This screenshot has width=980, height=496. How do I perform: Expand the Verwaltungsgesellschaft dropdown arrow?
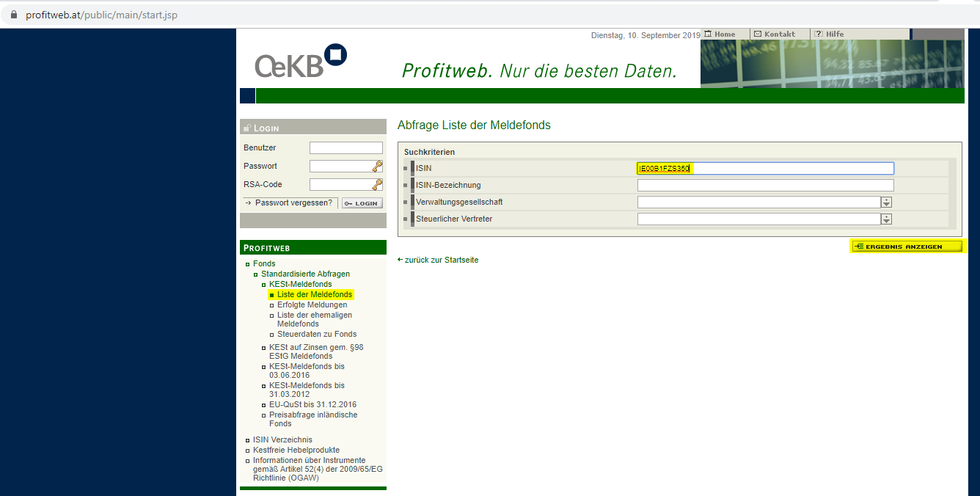point(886,203)
